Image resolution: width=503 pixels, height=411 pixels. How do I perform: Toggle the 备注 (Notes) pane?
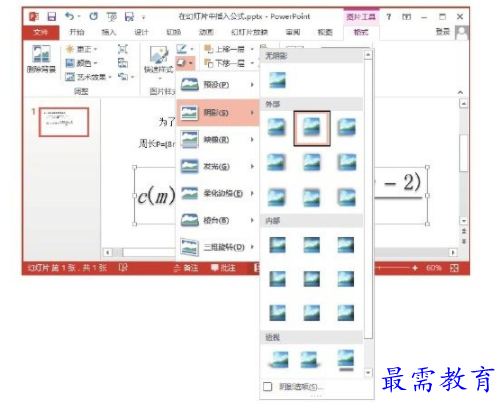click(186, 268)
